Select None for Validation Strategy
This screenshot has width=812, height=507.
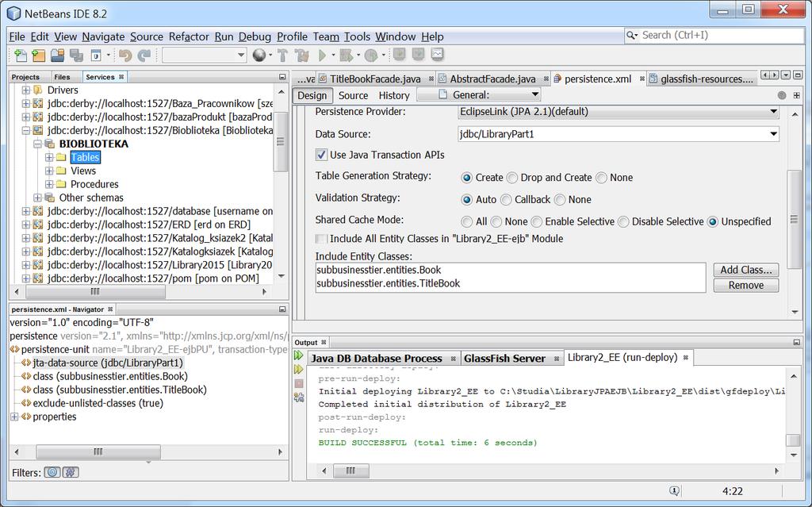point(560,200)
